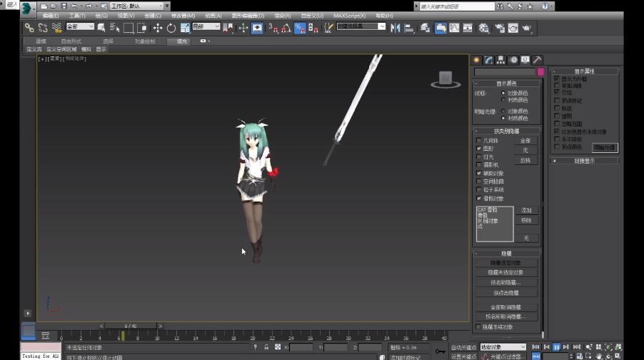Open the Curve Editor icon

tap(454, 28)
